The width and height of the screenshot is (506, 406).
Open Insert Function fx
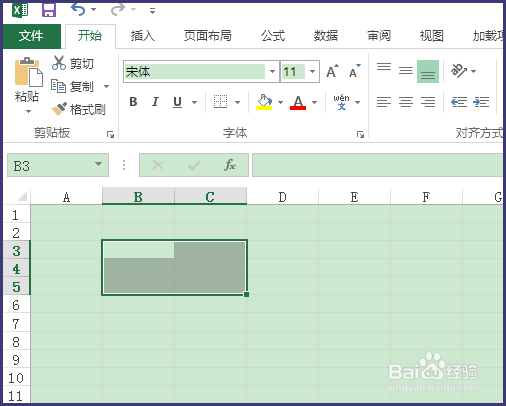coord(230,165)
